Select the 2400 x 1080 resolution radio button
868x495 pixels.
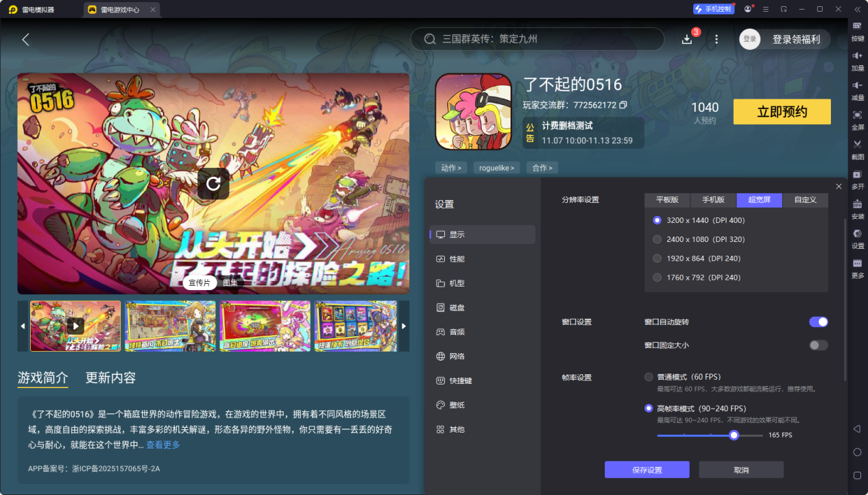tap(656, 239)
